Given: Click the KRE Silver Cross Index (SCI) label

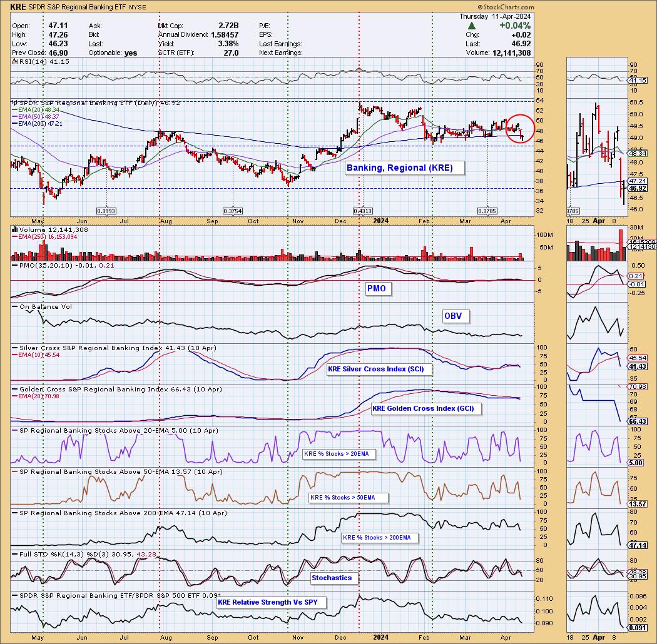Looking at the screenshot, I should click(379, 370).
